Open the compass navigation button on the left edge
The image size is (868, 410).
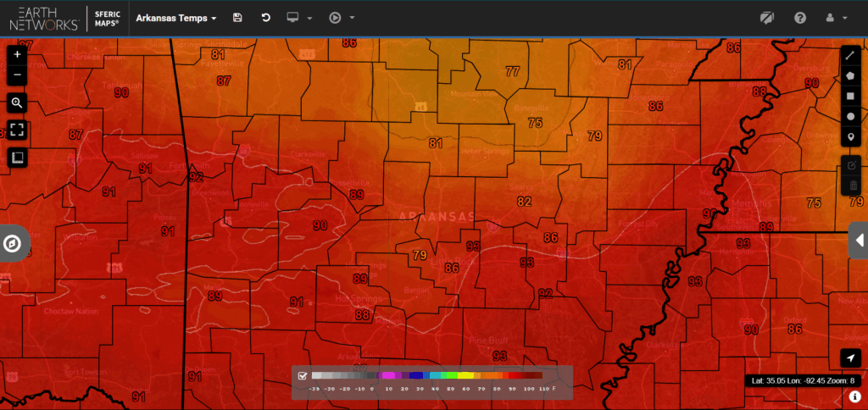(x=14, y=244)
